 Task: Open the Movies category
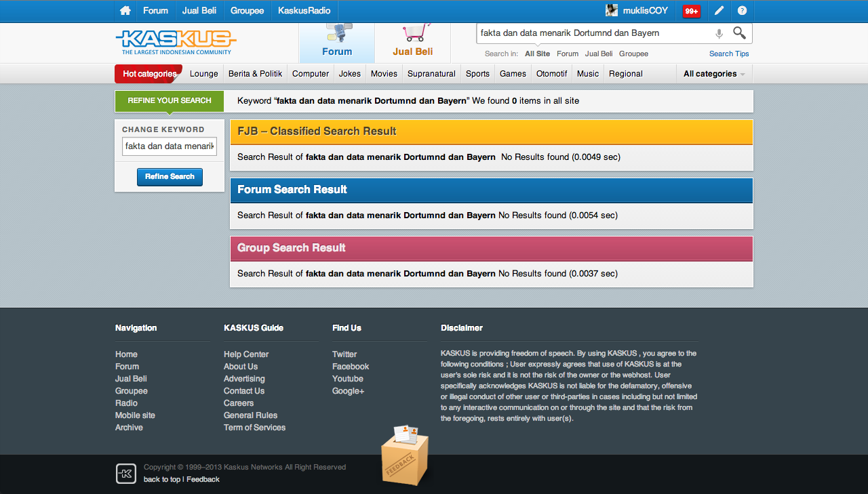click(384, 74)
